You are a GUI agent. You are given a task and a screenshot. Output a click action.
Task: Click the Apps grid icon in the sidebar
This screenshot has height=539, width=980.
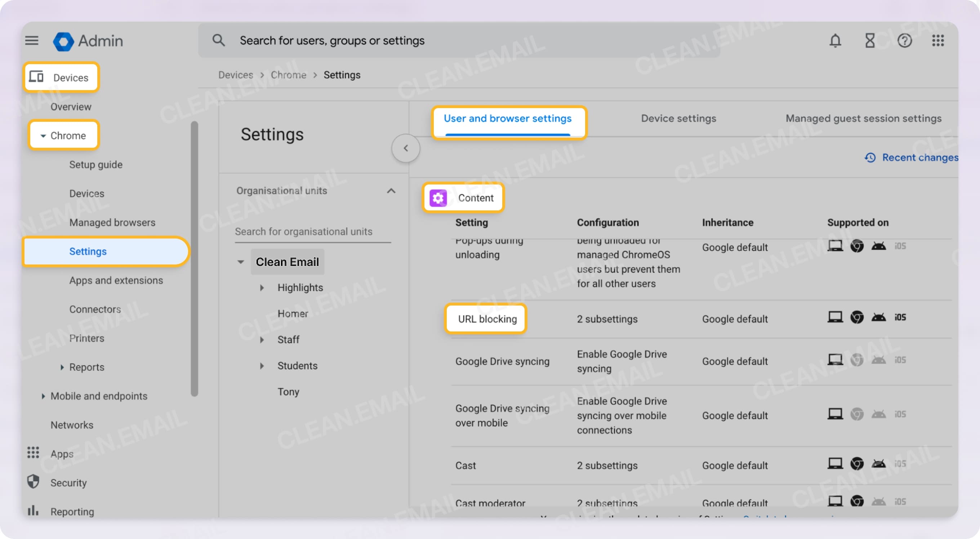click(33, 453)
